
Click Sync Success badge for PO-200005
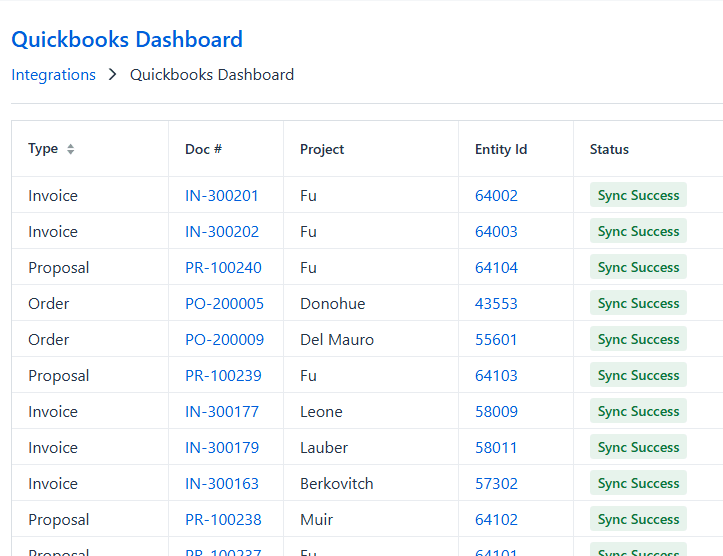(638, 303)
